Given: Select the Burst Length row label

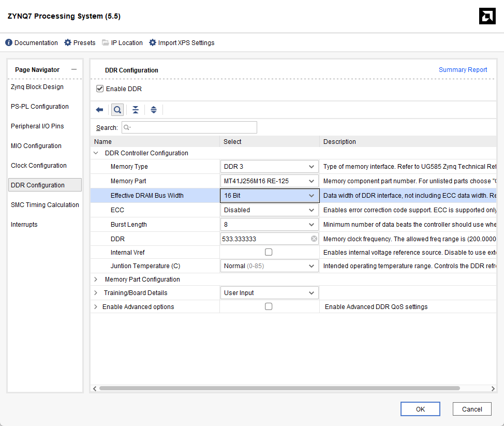Looking at the screenshot, I should point(128,225).
